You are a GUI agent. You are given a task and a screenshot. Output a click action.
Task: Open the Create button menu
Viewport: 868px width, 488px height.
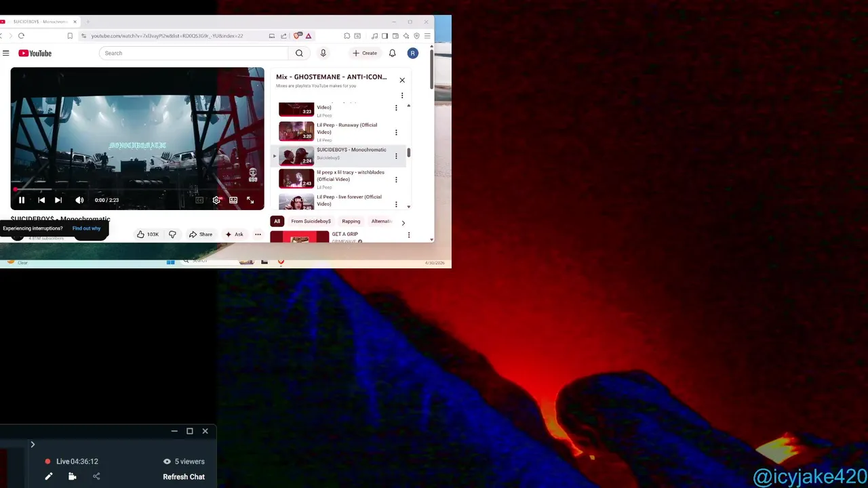365,53
